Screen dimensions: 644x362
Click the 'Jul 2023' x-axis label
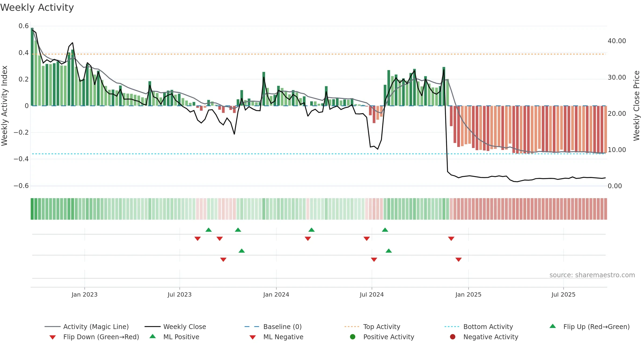[180, 294]
